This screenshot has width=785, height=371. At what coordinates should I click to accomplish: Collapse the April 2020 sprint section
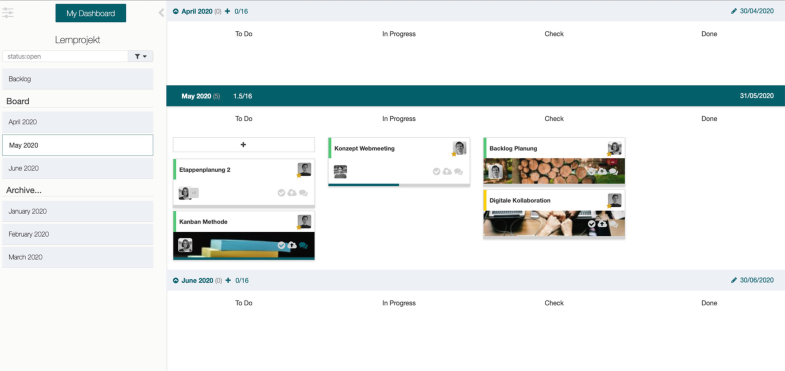(176, 12)
